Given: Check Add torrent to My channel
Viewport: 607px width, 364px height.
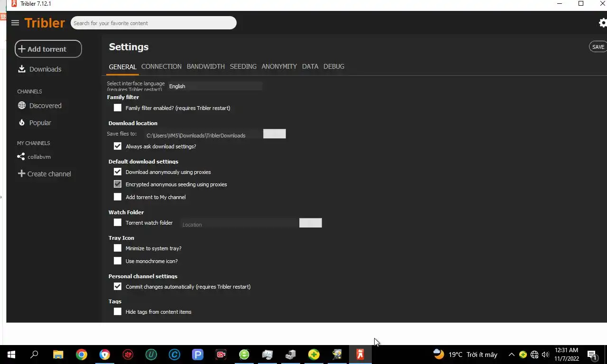Looking at the screenshot, I should (118, 197).
